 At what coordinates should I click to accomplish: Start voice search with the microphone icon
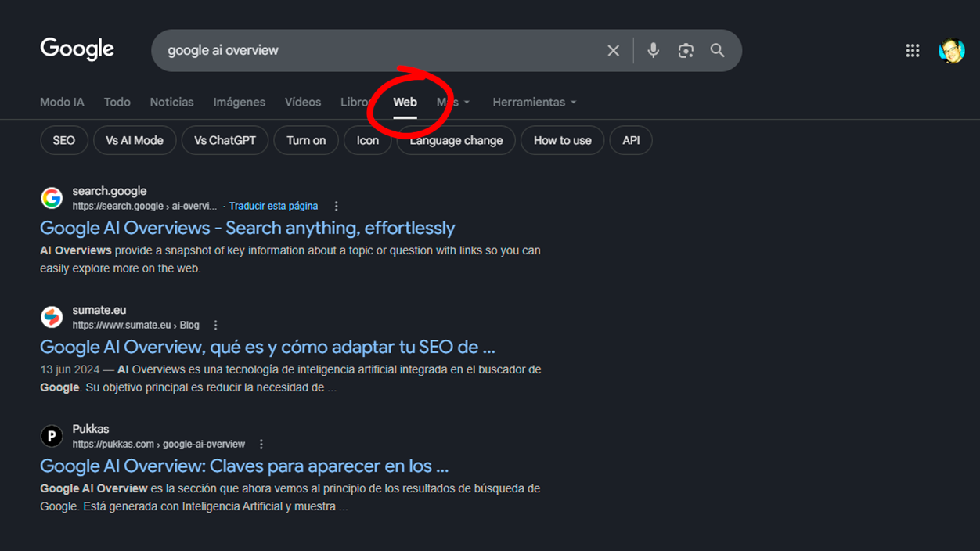tap(653, 51)
